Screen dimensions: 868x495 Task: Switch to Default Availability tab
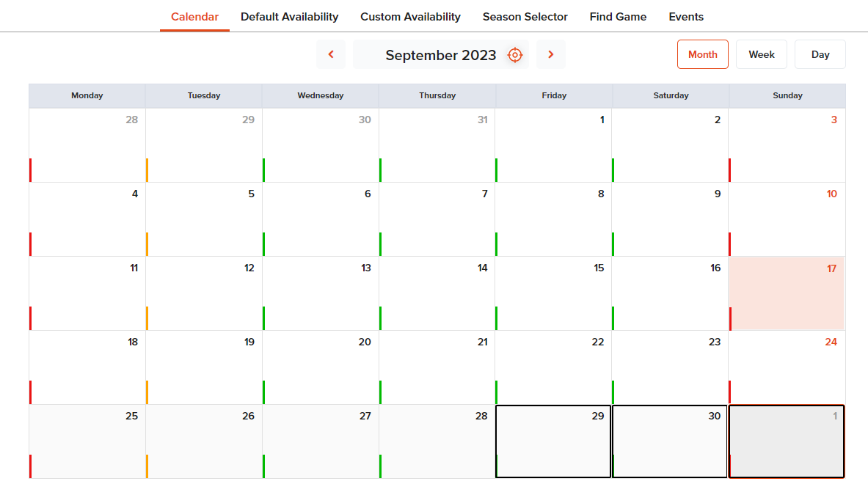290,17
